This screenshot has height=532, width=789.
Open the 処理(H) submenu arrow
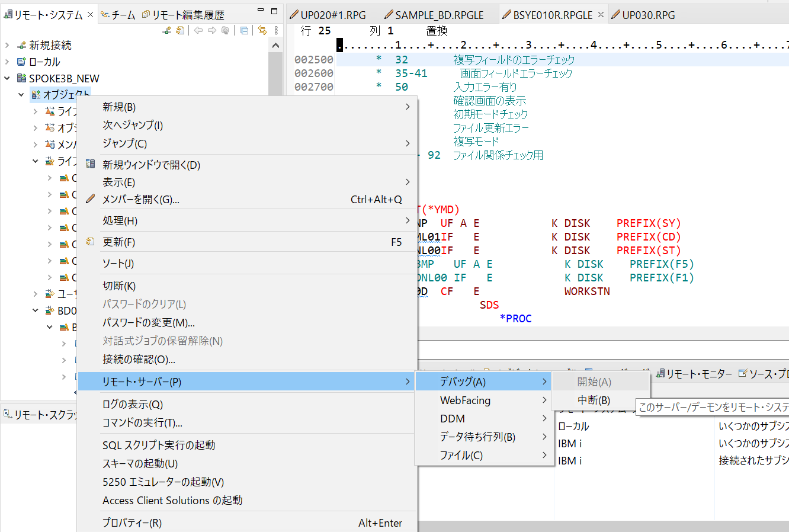point(408,220)
